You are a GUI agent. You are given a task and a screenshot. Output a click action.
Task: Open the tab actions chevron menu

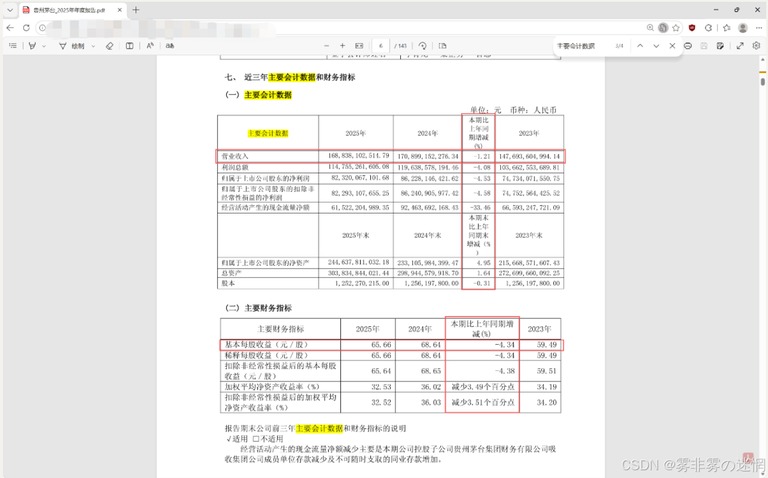(x=10, y=10)
